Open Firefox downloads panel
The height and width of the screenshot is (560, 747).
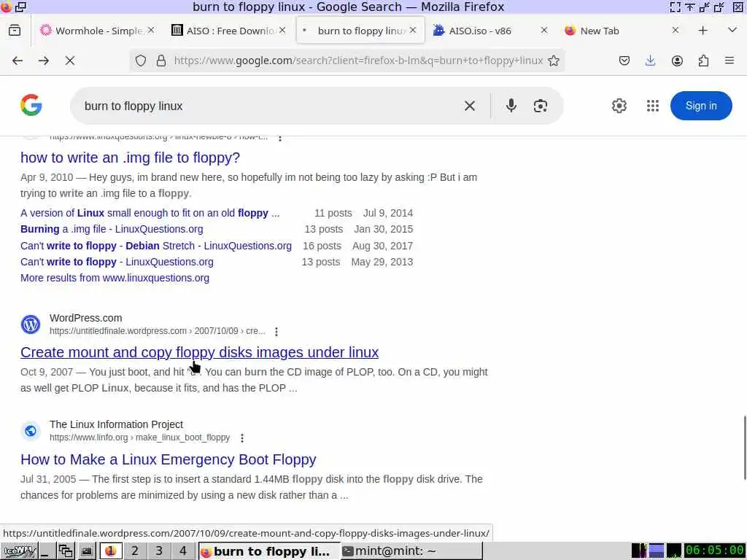(x=650, y=61)
